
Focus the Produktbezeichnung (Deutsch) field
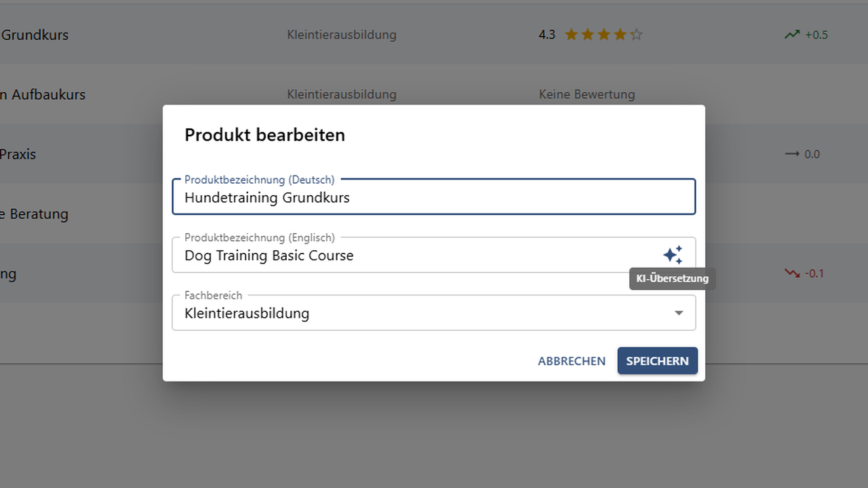[434, 197]
